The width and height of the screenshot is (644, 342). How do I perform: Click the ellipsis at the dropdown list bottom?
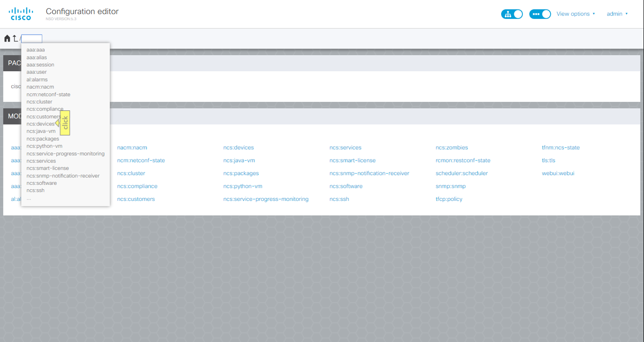tap(29, 199)
